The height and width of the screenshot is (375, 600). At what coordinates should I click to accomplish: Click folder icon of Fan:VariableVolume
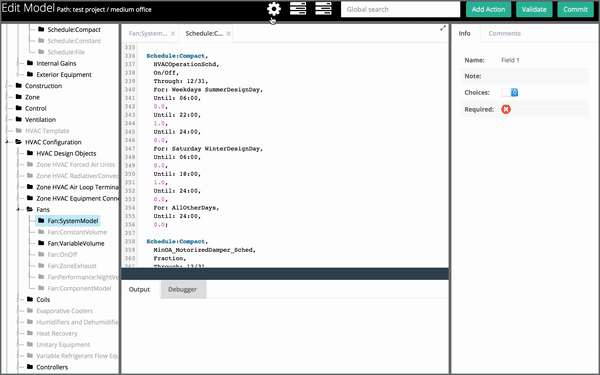coord(41,243)
